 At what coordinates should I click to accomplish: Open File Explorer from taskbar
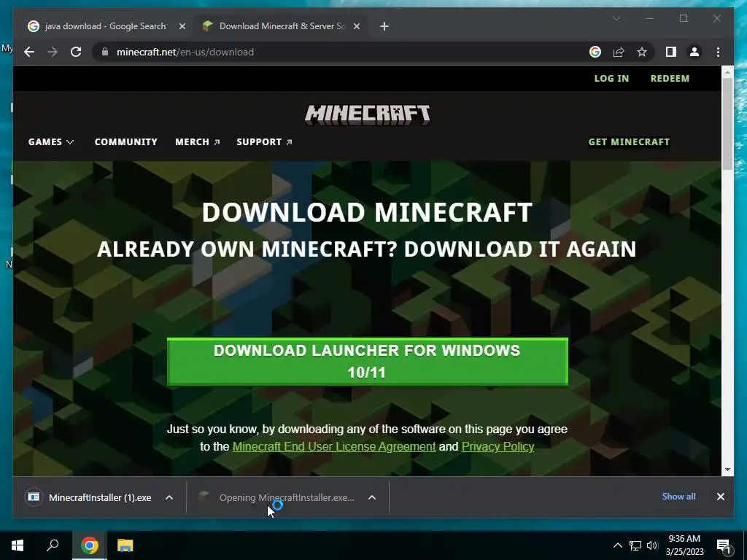pos(125,545)
